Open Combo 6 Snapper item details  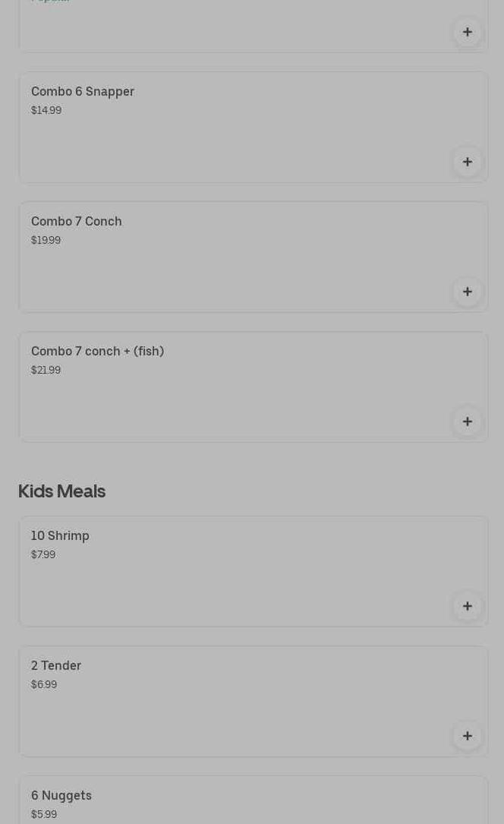pos(83,91)
